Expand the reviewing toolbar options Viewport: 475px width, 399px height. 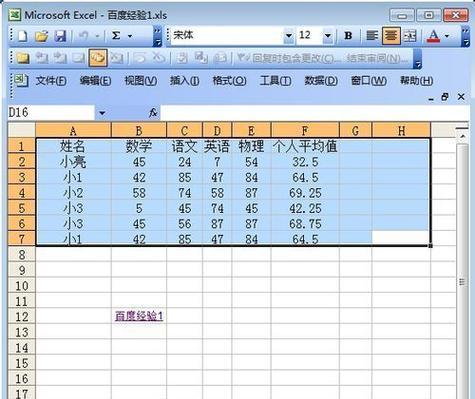(417, 59)
